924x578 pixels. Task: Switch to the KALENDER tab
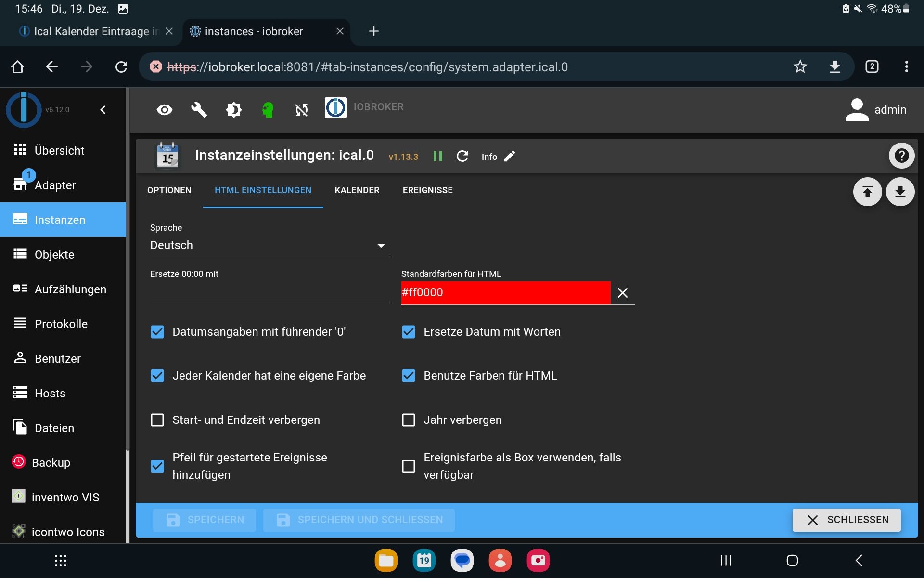(x=357, y=190)
